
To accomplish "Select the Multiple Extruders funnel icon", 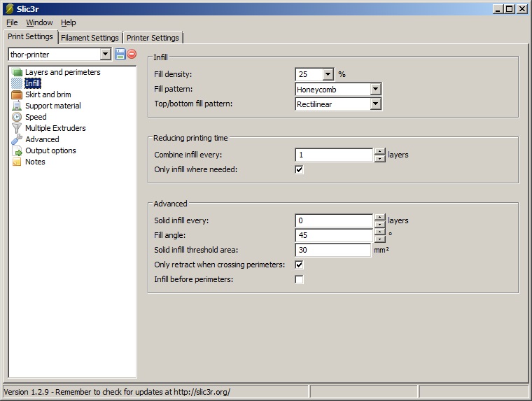I will [x=17, y=128].
